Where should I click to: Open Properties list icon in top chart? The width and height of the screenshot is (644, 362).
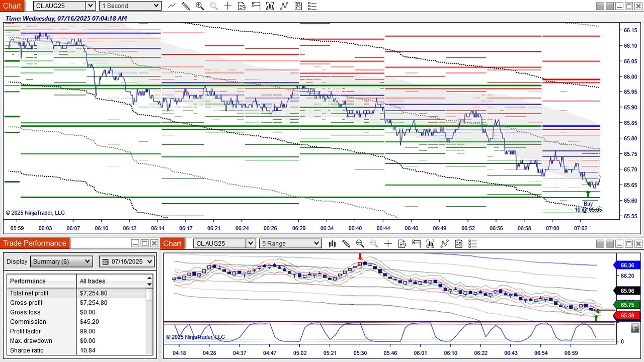(312, 6)
